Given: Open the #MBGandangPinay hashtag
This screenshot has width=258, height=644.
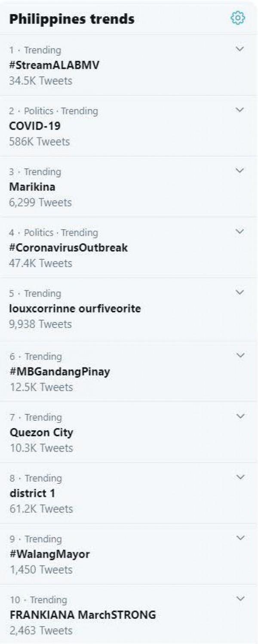Looking at the screenshot, I should coord(60,371).
